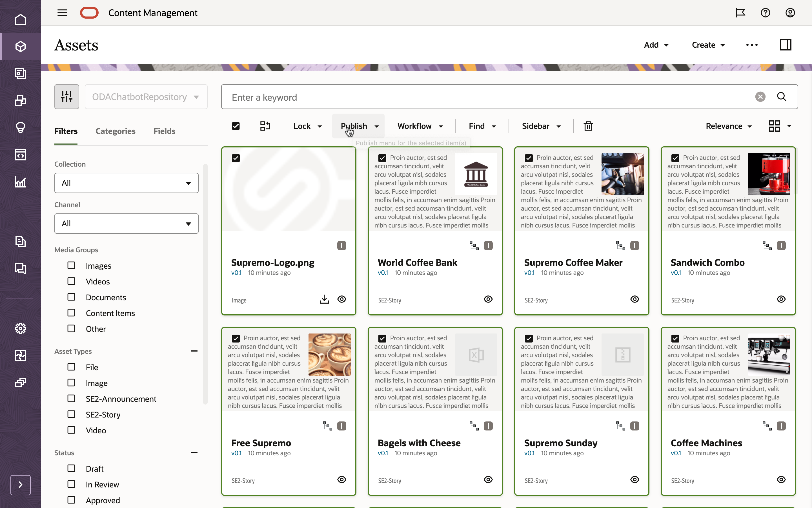Viewport: 812px width, 508px height.
Task: Open the Collection dropdown set to All
Action: click(x=126, y=183)
